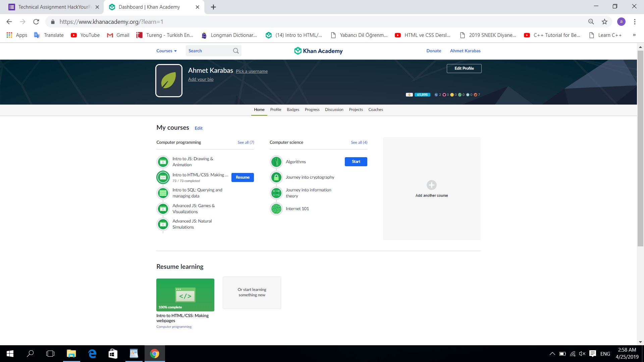Click the search magnifier icon in Khan Academy
This screenshot has height=362, width=644.
[236, 51]
